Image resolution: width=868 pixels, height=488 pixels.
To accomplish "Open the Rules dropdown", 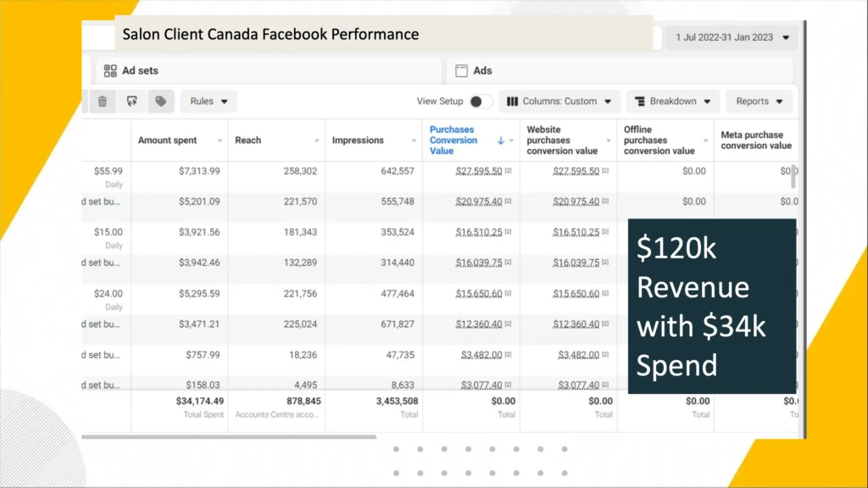I will pyautogui.click(x=209, y=102).
